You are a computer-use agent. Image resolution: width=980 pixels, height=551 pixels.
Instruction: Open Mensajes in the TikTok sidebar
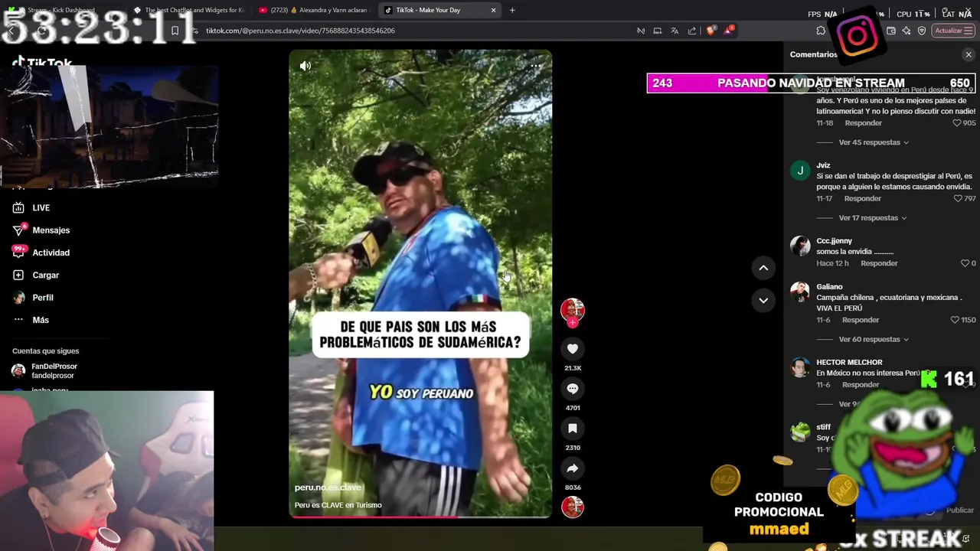point(51,230)
